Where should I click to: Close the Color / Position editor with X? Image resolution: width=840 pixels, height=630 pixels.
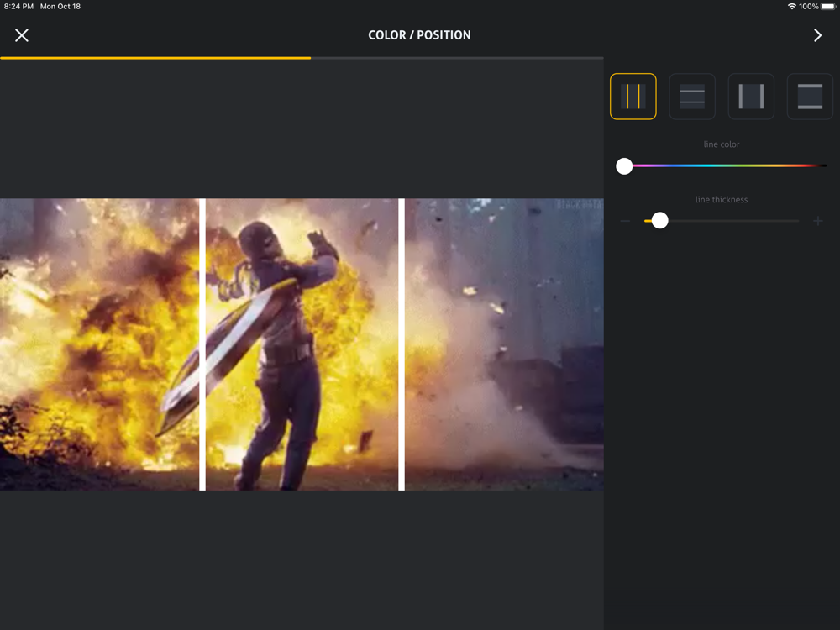click(x=22, y=35)
